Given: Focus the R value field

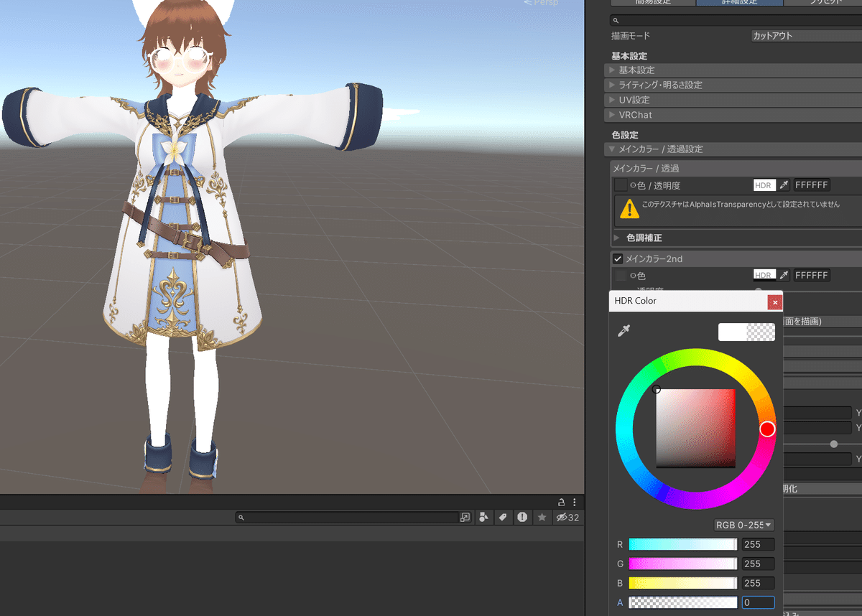Looking at the screenshot, I should pyautogui.click(x=759, y=544).
